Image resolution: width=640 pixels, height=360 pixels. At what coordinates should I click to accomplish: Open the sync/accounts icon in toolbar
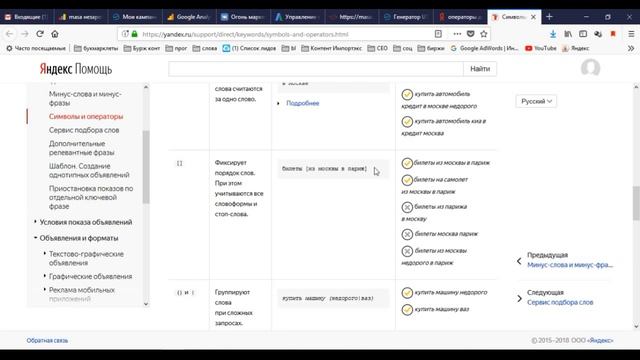click(598, 34)
